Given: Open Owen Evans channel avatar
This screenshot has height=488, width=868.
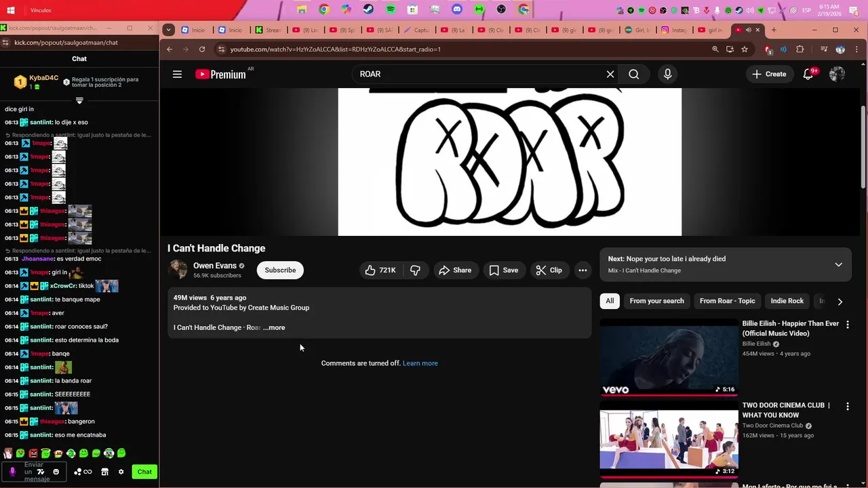Looking at the screenshot, I should click(x=178, y=270).
